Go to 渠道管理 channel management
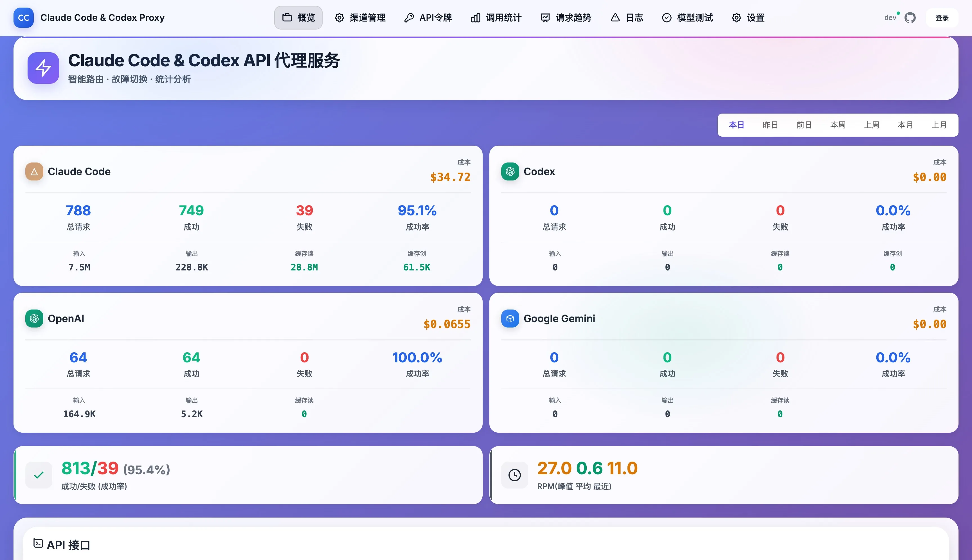 (360, 18)
